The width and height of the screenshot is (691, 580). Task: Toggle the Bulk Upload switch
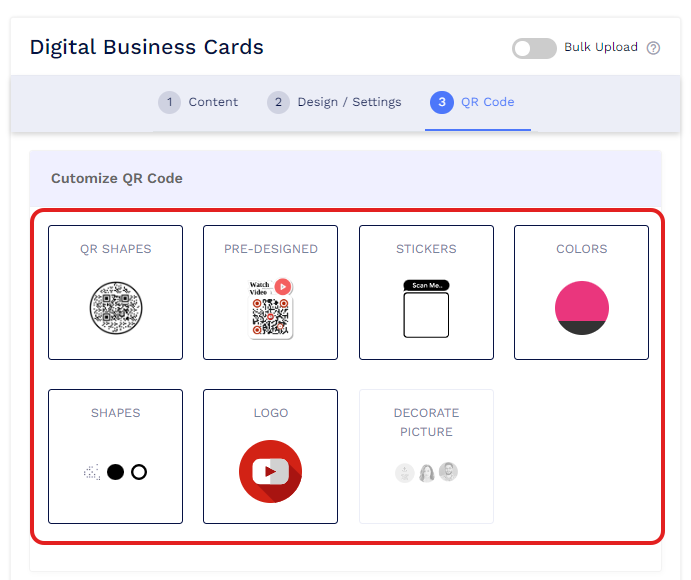pyautogui.click(x=534, y=48)
